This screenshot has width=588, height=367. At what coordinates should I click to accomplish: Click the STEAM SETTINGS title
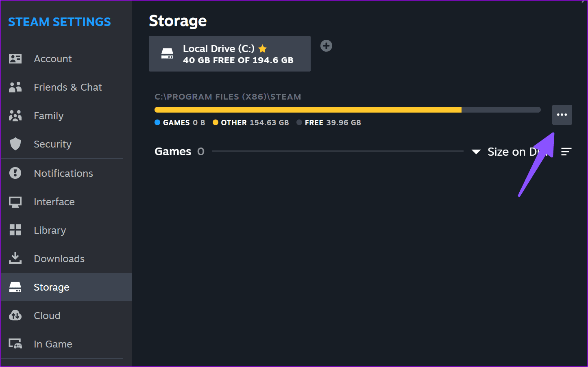point(59,22)
